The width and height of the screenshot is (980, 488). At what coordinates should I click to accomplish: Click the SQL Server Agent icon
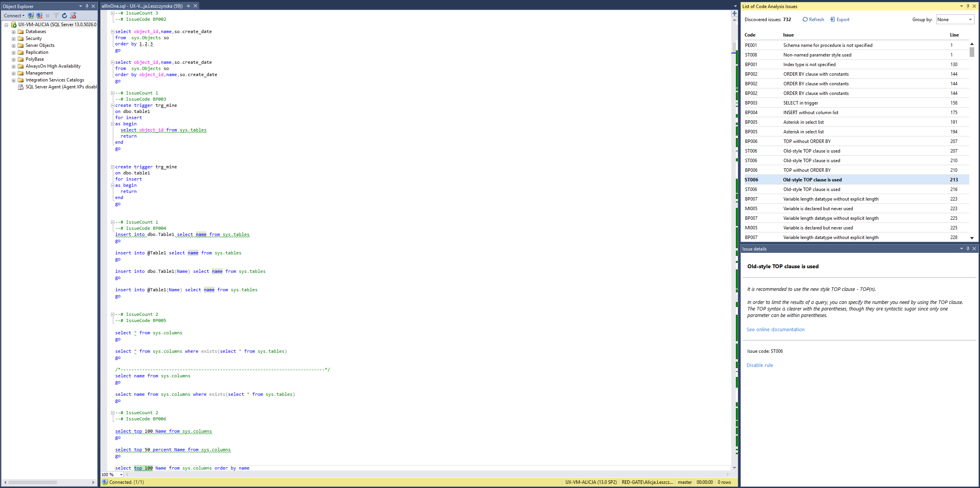(21, 87)
